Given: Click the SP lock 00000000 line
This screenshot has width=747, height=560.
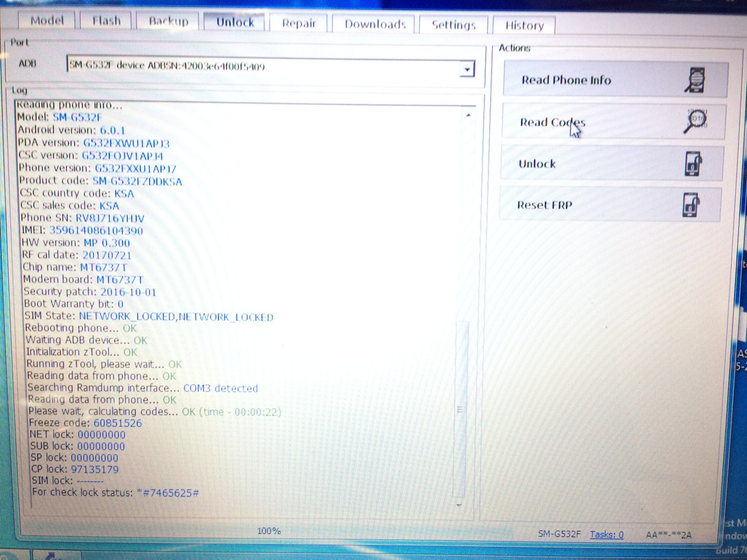Looking at the screenshot, I should 74,458.
